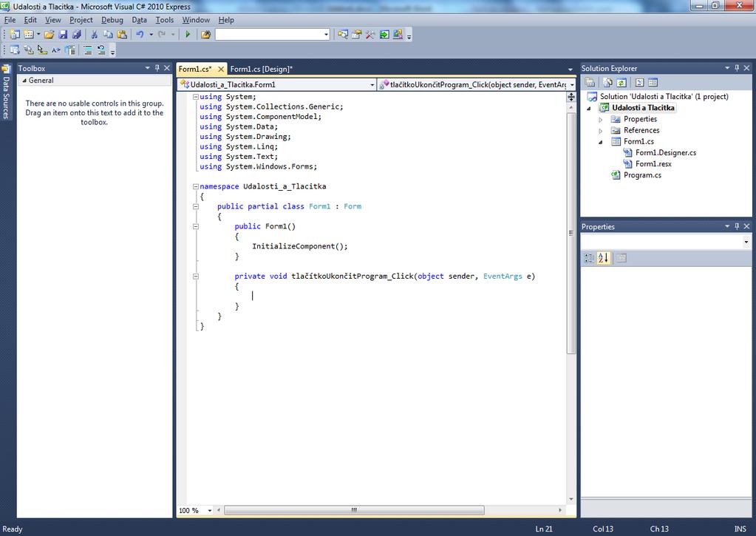Click the Add New Item icon
This screenshot has height=536, width=756.
pos(28,34)
